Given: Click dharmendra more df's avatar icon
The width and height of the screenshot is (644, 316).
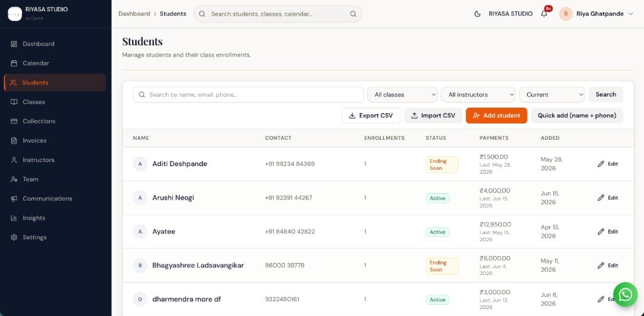Looking at the screenshot, I should pyautogui.click(x=140, y=299).
